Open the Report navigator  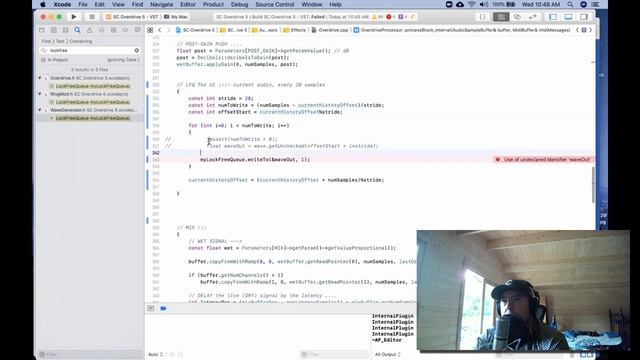pos(138,30)
